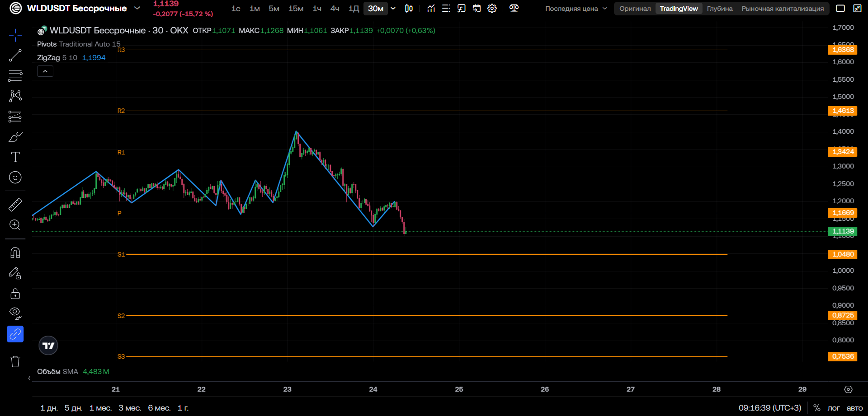Select the ruler measure tool
The width and height of the screenshot is (868, 416).
click(15, 205)
